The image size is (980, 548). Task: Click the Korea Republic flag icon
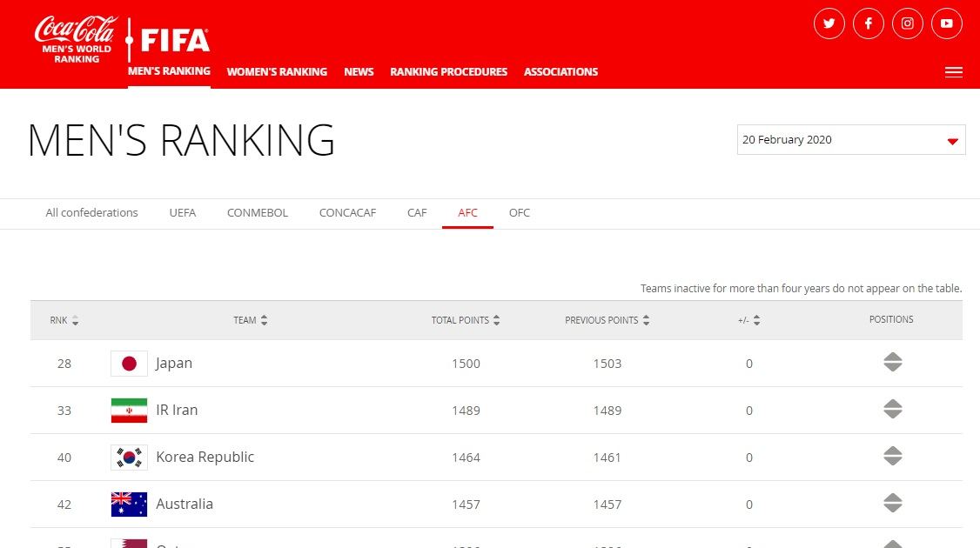coord(129,458)
